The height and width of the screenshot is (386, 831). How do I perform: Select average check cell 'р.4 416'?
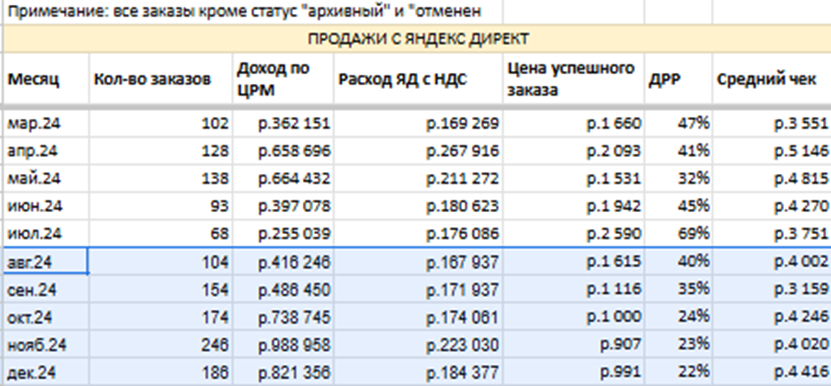[x=772, y=372]
